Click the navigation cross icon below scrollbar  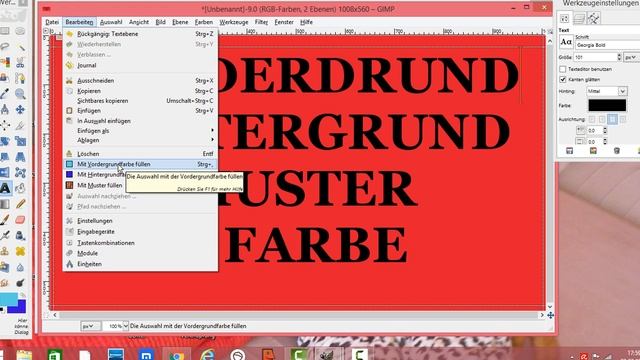click(550, 315)
